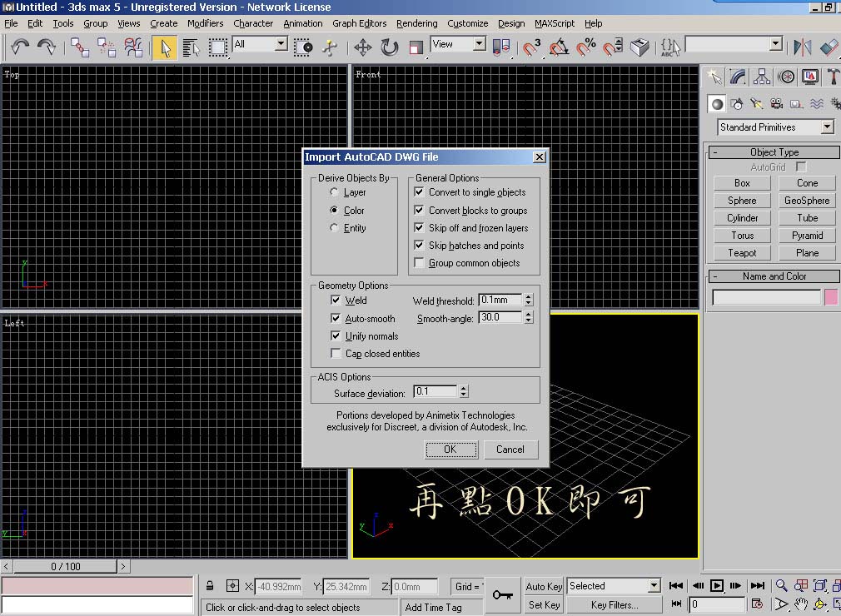
Task: Uncheck Skip off and frozen layers
Action: 420,228
